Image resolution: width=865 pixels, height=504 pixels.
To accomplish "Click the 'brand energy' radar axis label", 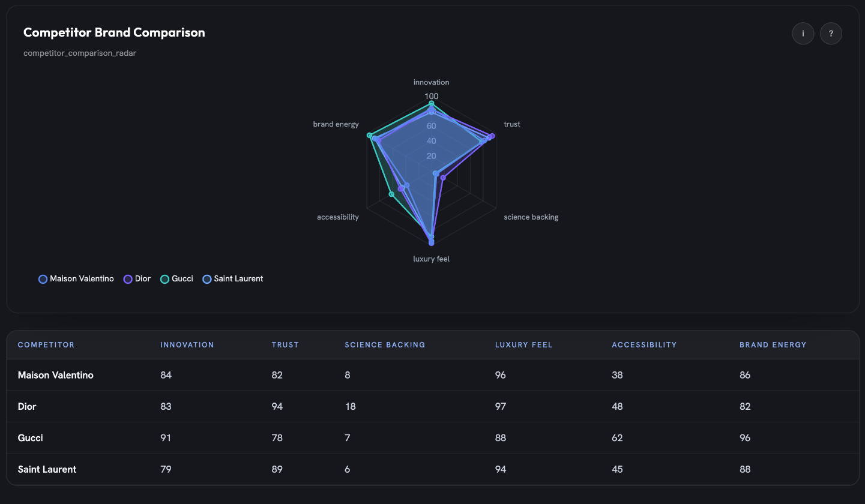I will point(336,124).
